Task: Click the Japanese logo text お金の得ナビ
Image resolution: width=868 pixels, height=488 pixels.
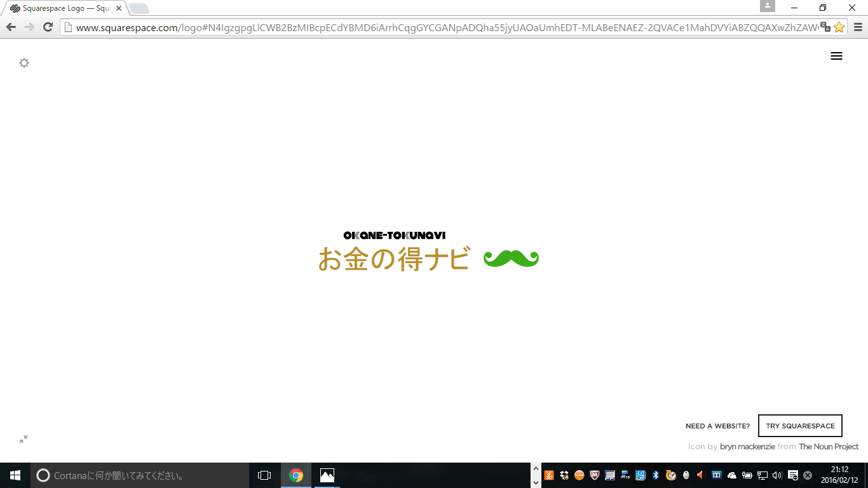Action: click(394, 259)
